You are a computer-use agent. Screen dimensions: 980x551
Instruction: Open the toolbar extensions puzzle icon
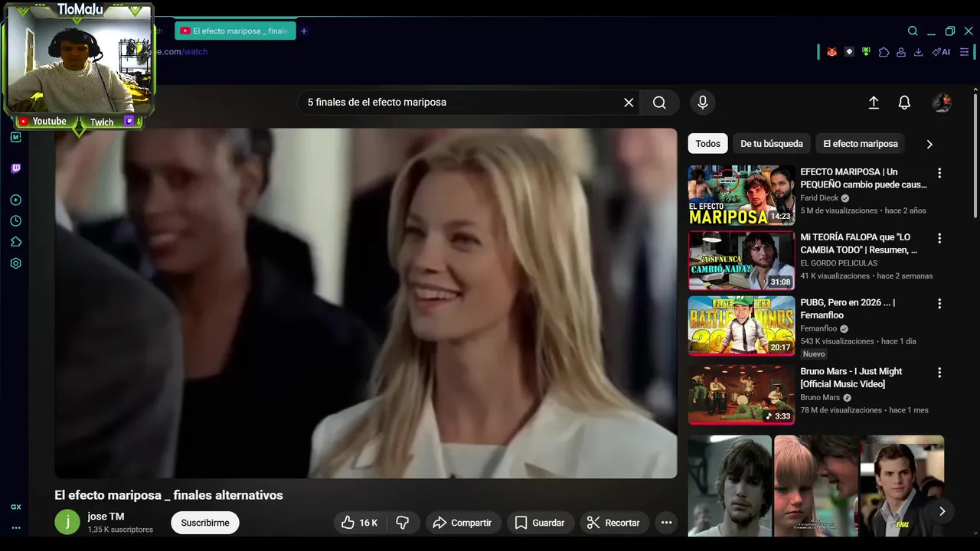coord(884,52)
